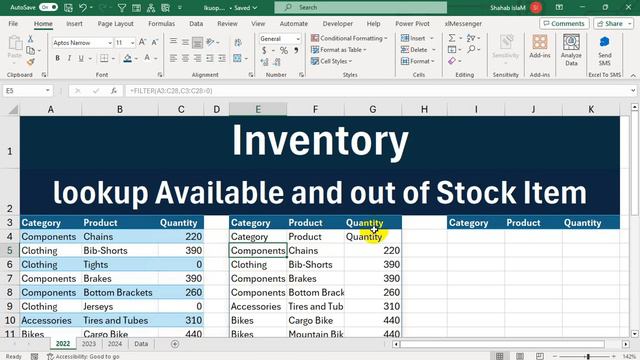Adjust the zoom slider in status bar
Image resolution: width=640 pixels, height=360 pixels.
point(588,356)
